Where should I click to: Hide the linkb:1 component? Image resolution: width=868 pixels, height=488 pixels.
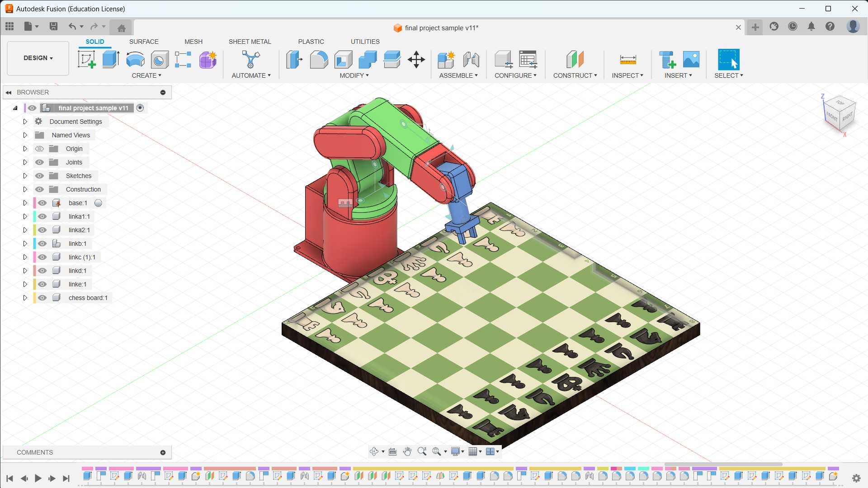[42, 244]
